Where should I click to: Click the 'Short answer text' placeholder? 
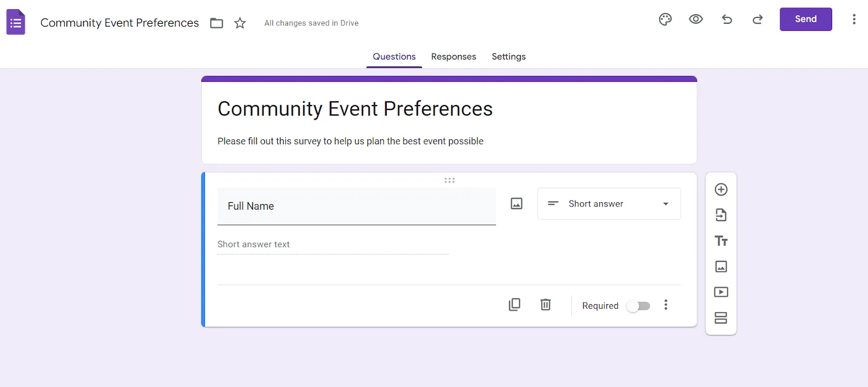point(253,244)
